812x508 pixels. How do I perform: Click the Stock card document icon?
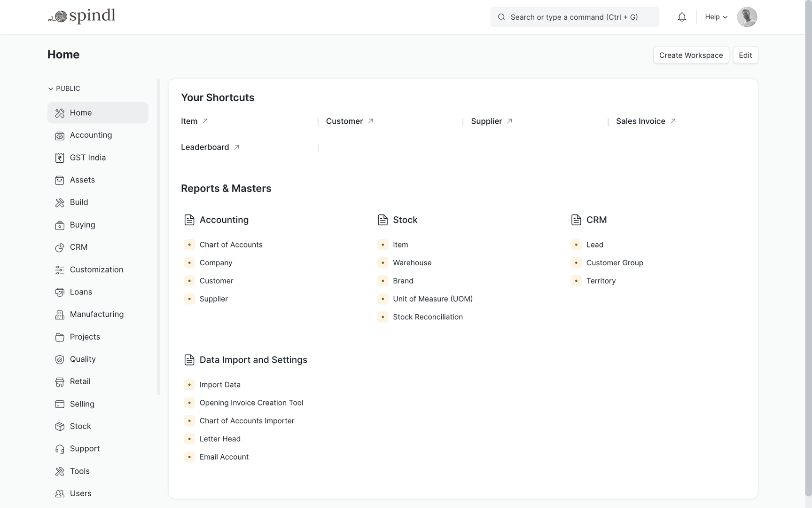point(383,220)
